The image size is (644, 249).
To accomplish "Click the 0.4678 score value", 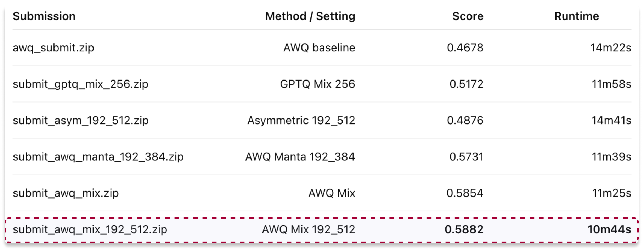I will coord(465,48).
